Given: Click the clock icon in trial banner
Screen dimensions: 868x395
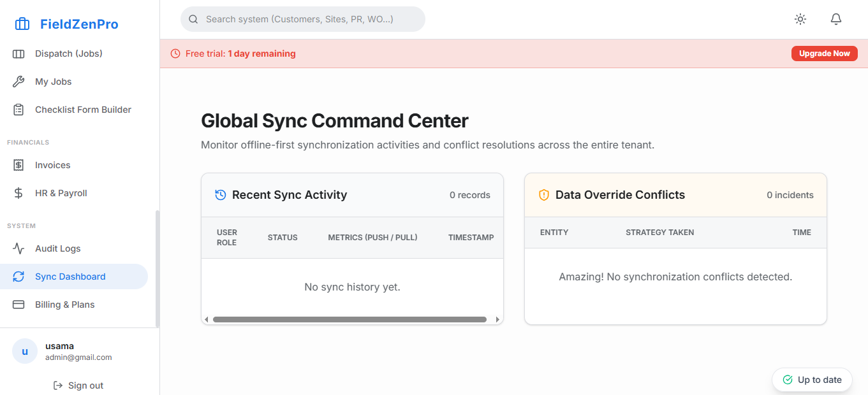Looking at the screenshot, I should [x=175, y=54].
